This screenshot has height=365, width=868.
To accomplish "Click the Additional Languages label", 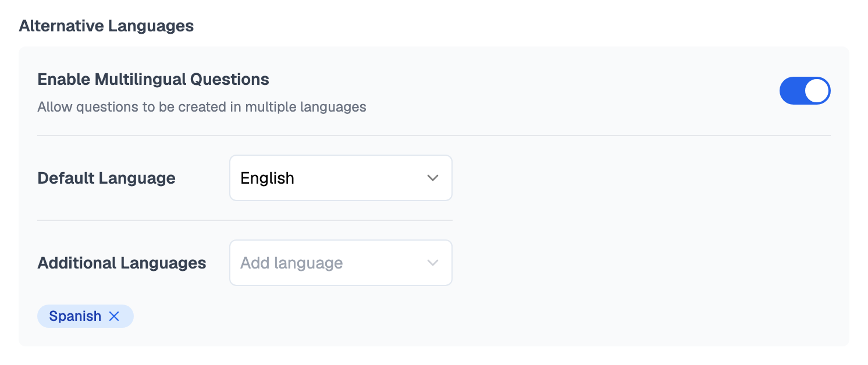I will click(122, 263).
